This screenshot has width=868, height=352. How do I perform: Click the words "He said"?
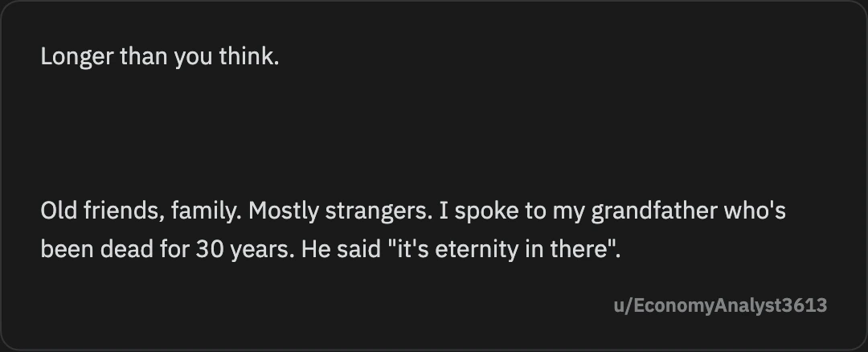tap(342, 249)
